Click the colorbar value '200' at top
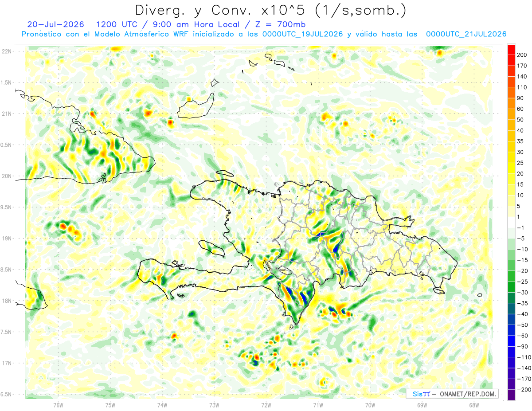Screen dimensions: 532x411 (x=522, y=55)
